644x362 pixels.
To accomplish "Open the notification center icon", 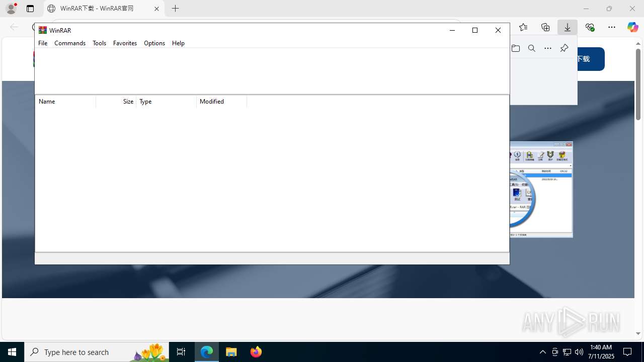I will coord(627,352).
